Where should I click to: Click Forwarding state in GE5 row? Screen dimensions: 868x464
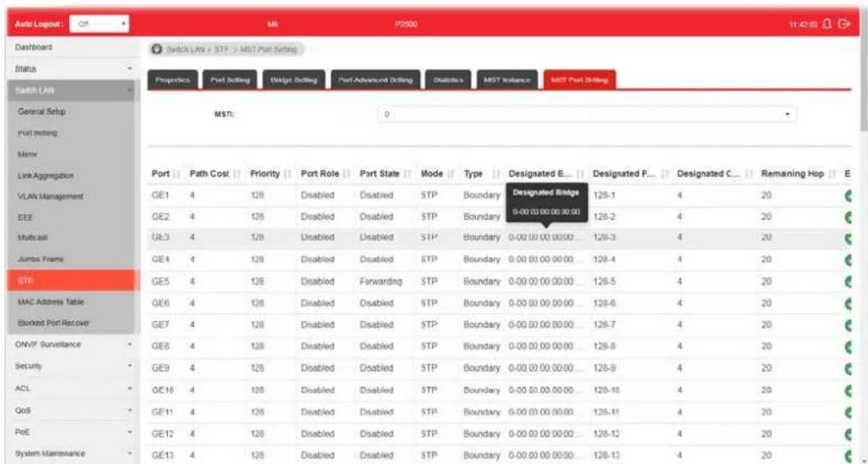tap(381, 282)
